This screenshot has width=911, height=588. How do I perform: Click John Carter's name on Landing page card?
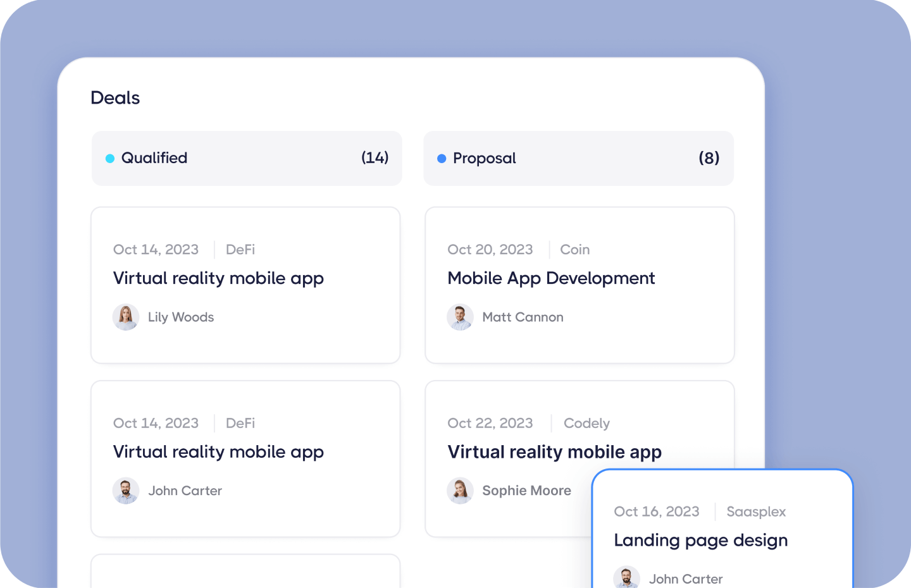(686, 579)
